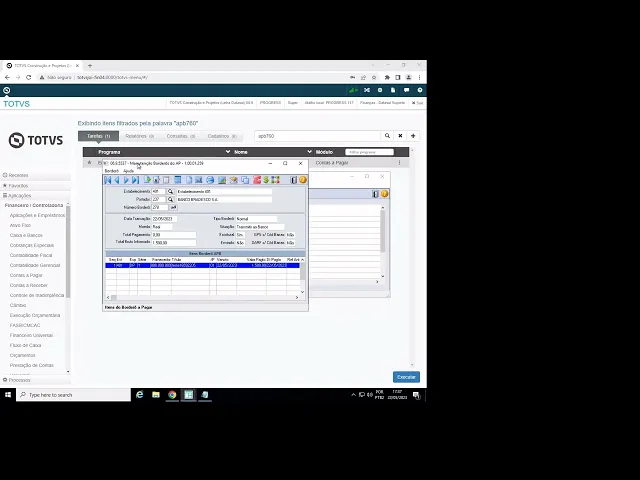Expand the Programa column dropdown
Screen dimensions: 640x480
click(228, 152)
